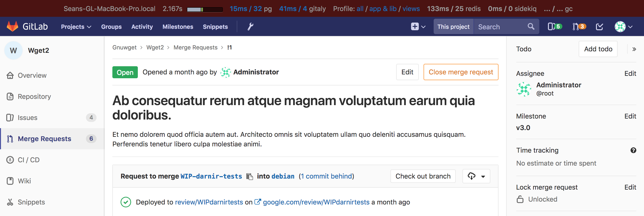Click the GitLab fox logo
Screen dimensions: 644x216
point(12,26)
